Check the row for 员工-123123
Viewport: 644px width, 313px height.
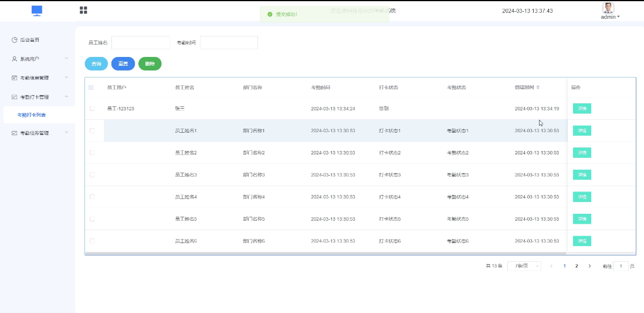coord(92,109)
